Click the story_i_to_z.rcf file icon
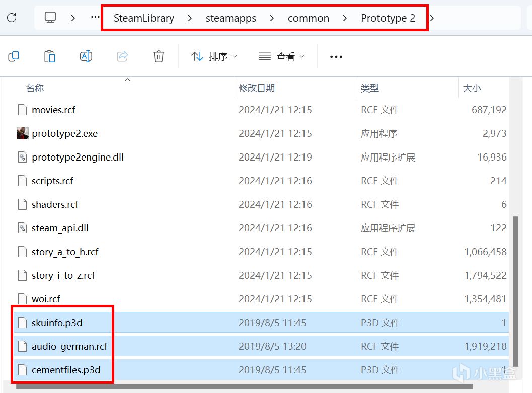 [22, 275]
